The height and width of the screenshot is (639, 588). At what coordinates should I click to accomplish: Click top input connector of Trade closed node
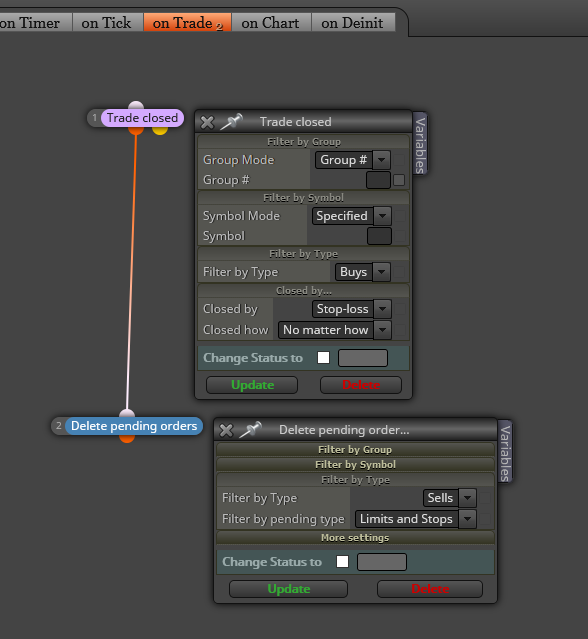click(x=136, y=106)
